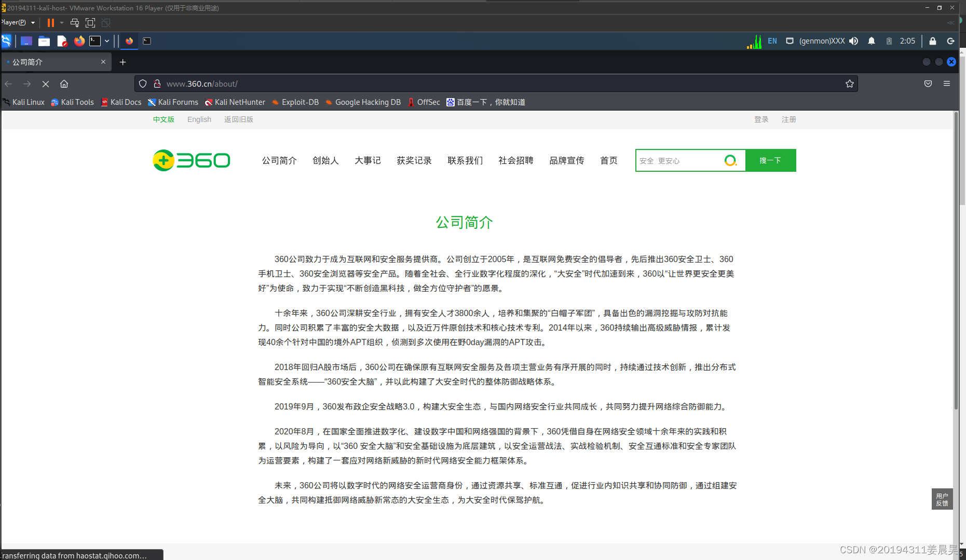Click the tracking protection shield icon
This screenshot has width=966, height=560.
coord(143,84)
